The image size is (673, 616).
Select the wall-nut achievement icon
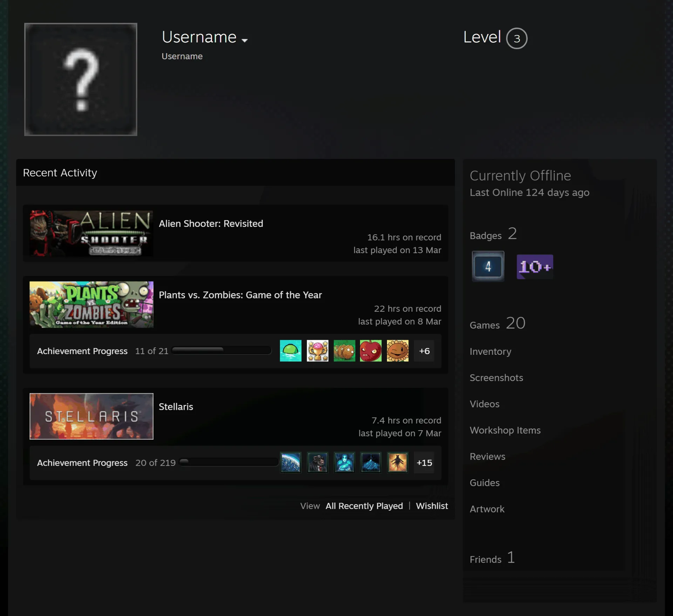(344, 351)
